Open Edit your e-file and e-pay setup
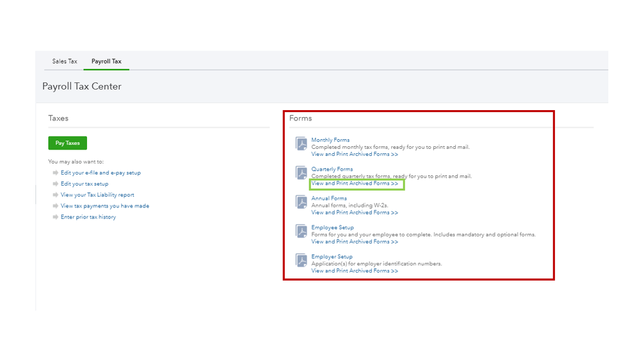Viewport: 644px width, 362px height. 101,173
